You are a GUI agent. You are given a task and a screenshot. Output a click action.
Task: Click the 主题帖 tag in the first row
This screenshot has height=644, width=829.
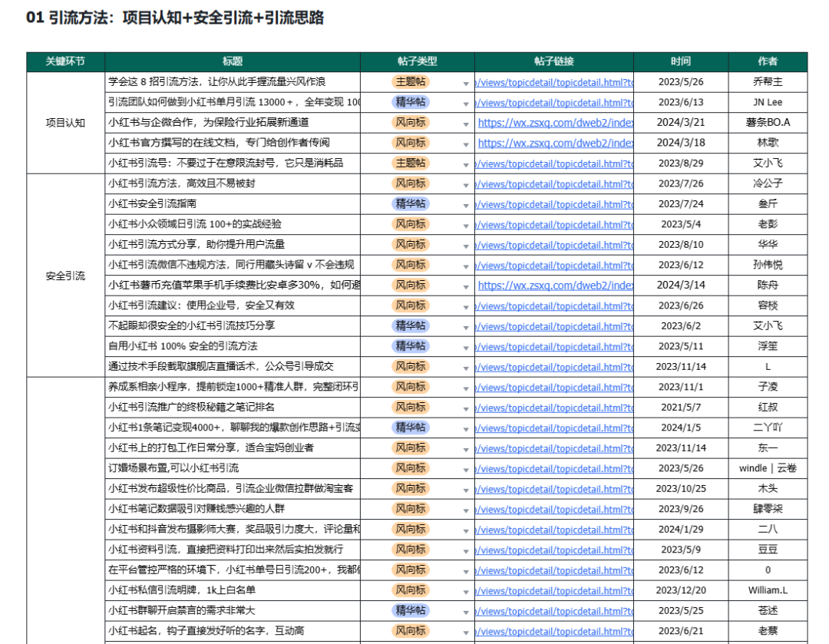[410, 82]
